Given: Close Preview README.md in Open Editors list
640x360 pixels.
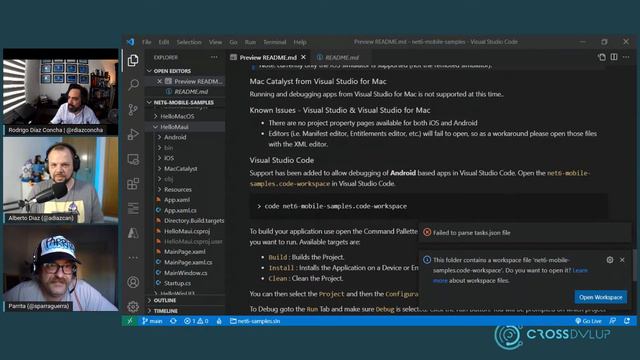Looking at the screenshot, I should pyautogui.click(x=160, y=81).
